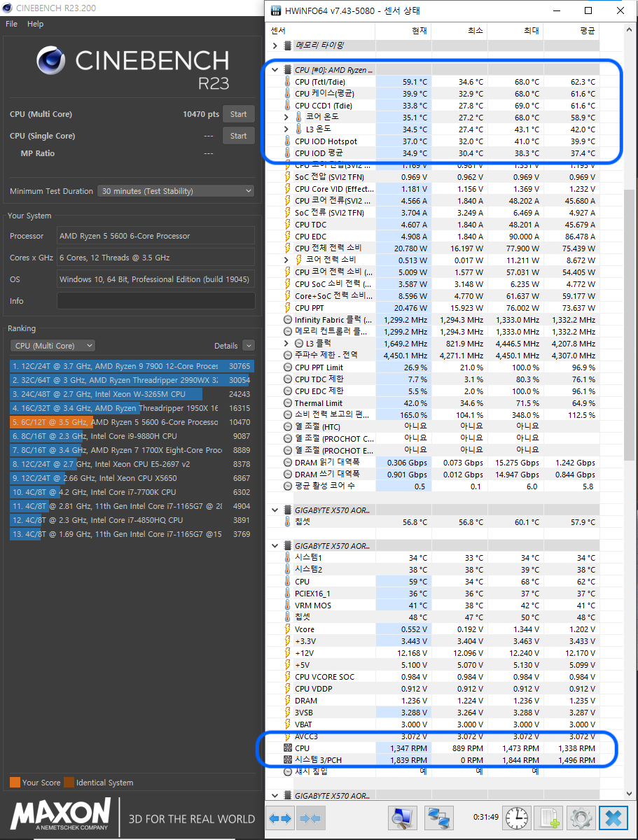
Task: Click the PCIEX16_1 temperature row
Action: (433, 594)
